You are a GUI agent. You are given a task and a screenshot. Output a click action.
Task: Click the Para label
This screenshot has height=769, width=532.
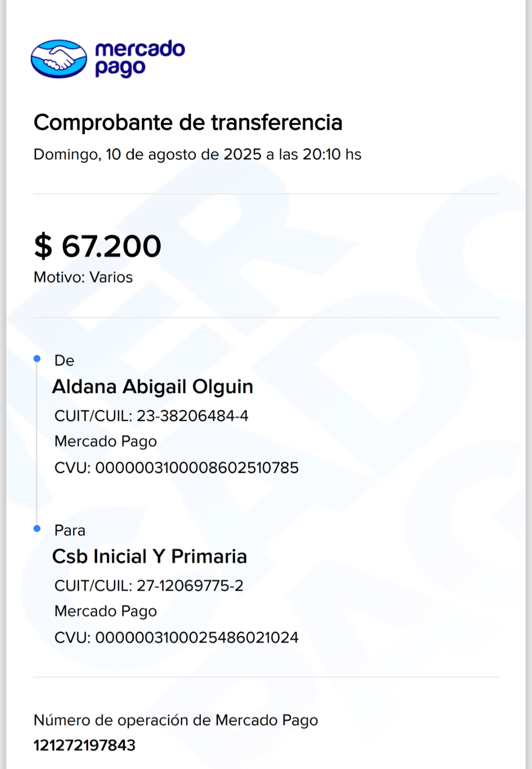tap(69, 531)
